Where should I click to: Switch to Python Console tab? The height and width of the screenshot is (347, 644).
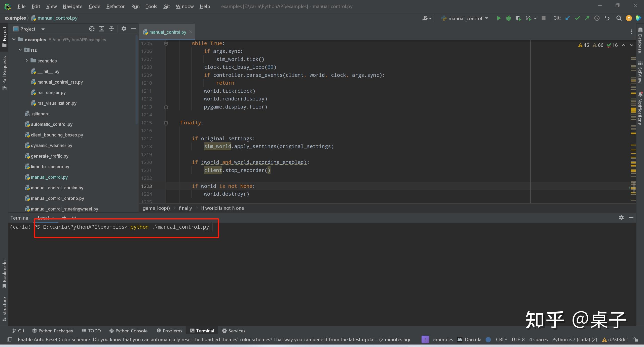129,331
